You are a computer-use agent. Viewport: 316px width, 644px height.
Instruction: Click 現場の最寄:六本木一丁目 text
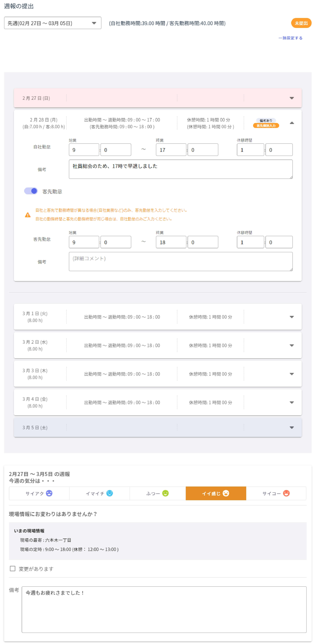(x=45, y=540)
